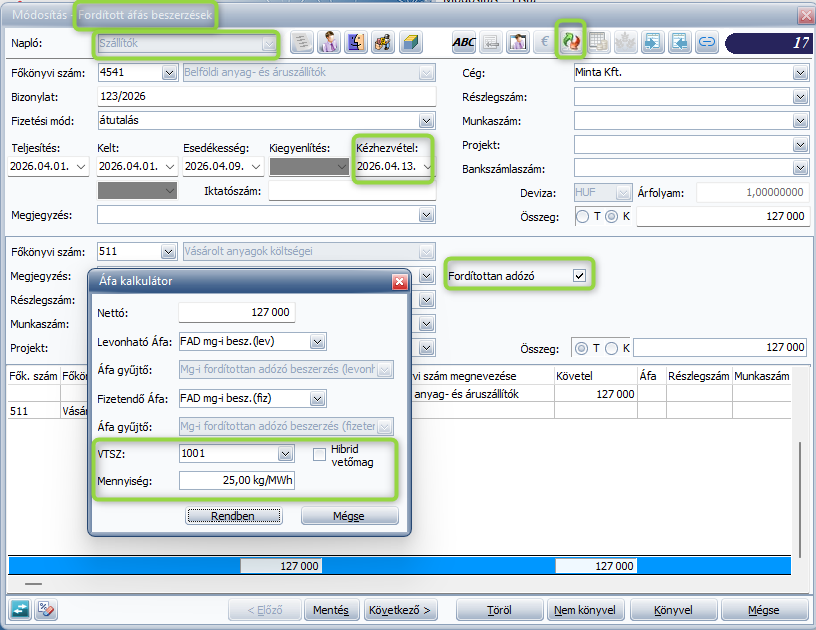This screenshot has width=816, height=630.
Task: Click the Munkaszám column header in table
Action: 761,376
